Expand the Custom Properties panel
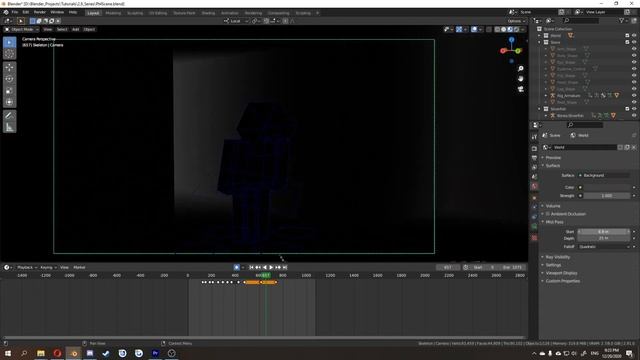The height and width of the screenshot is (360, 640). click(x=562, y=281)
